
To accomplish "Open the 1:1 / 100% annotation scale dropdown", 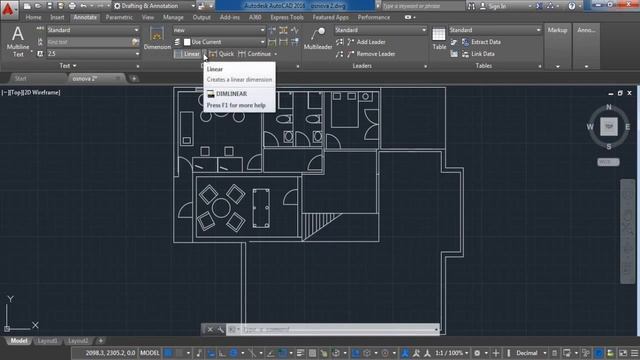I will (x=451, y=353).
